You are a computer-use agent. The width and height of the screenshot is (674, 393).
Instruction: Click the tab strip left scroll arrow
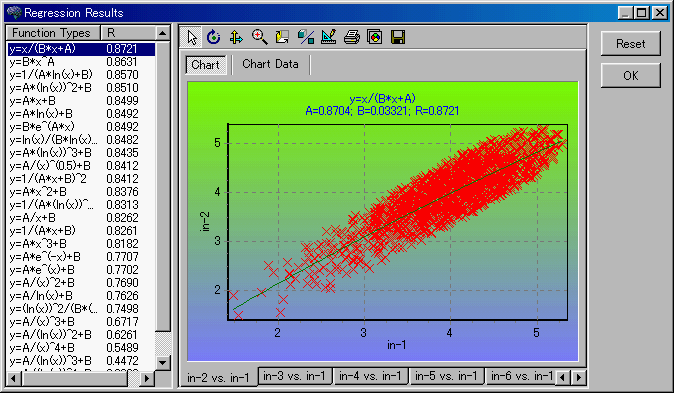pos(562,378)
